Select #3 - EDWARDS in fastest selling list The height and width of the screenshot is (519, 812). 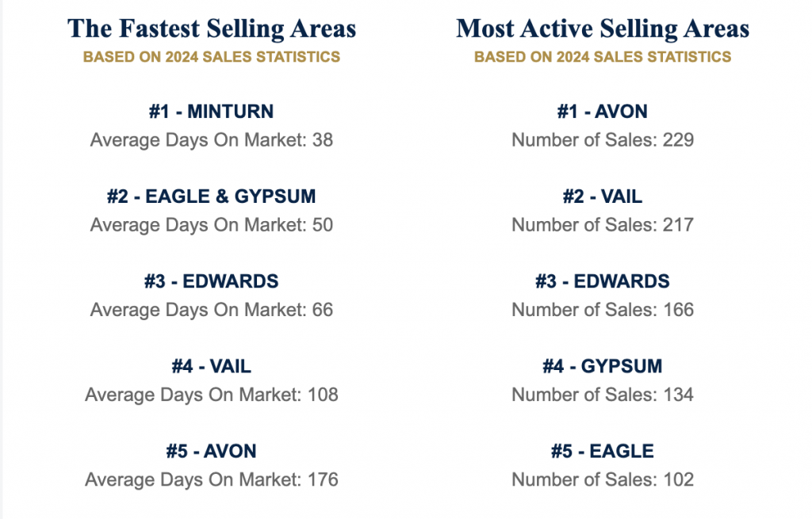[x=211, y=281]
